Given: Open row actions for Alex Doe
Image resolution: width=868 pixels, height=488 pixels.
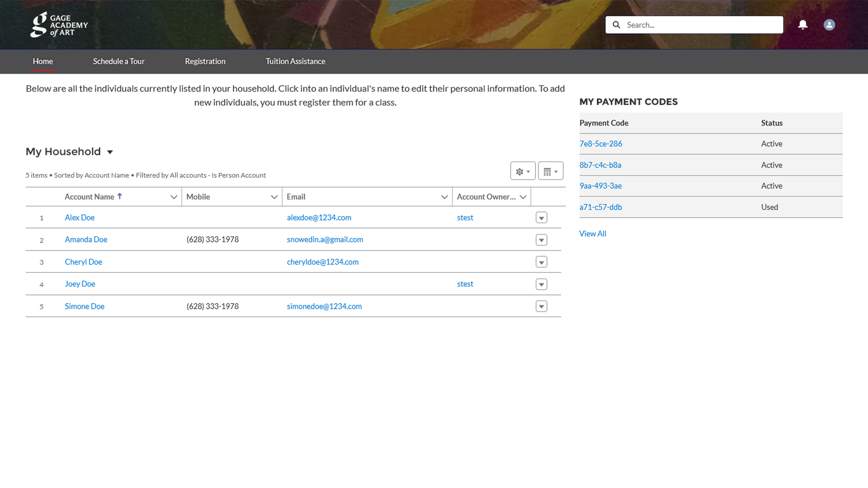Looking at the screenshot, I should click(x=541, y=218).
